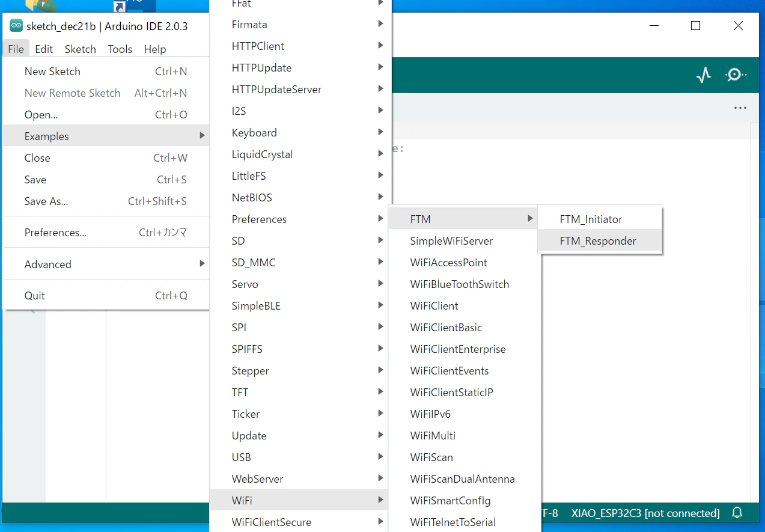Screen dimensions: 765x532
Task: Expand the SPI examples submenu
Action: pyautogui.click(x=300, y=328)
